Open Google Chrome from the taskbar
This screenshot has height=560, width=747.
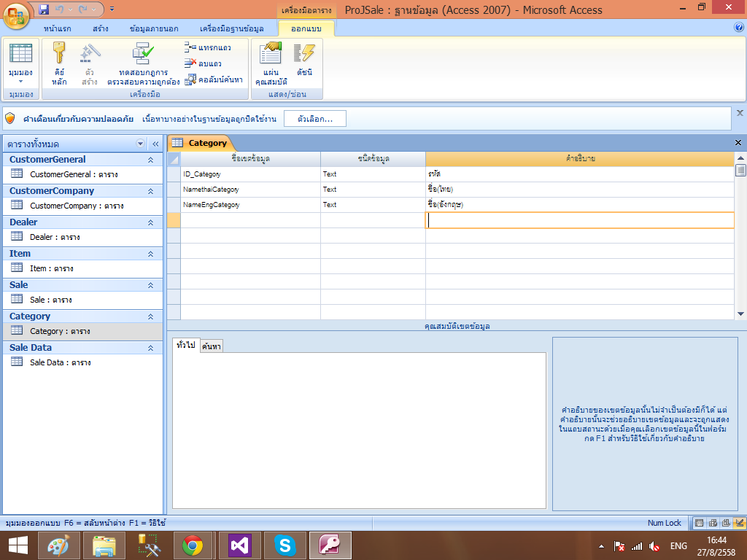pyautogui.click(x=193, y=545)
